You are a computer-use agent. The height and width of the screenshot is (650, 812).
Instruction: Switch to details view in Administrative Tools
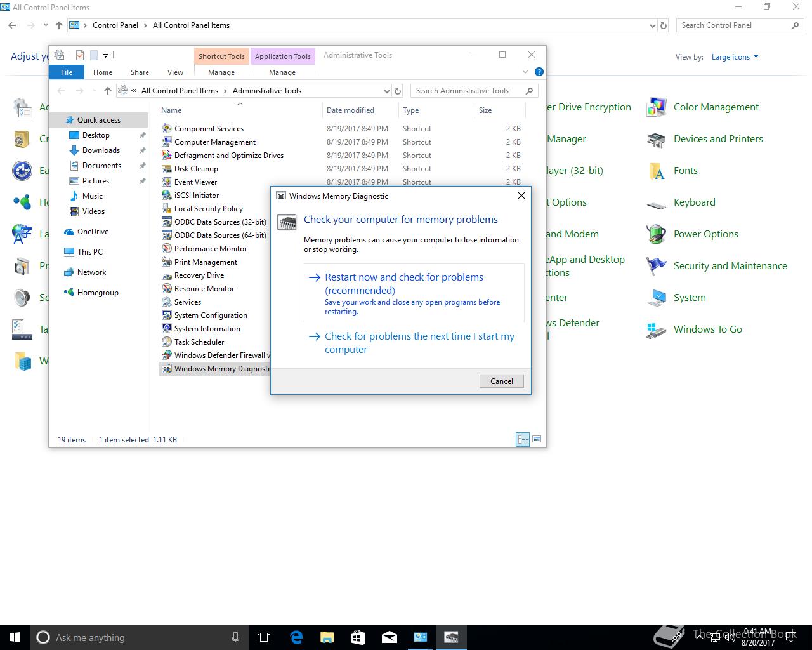[523, 439]
